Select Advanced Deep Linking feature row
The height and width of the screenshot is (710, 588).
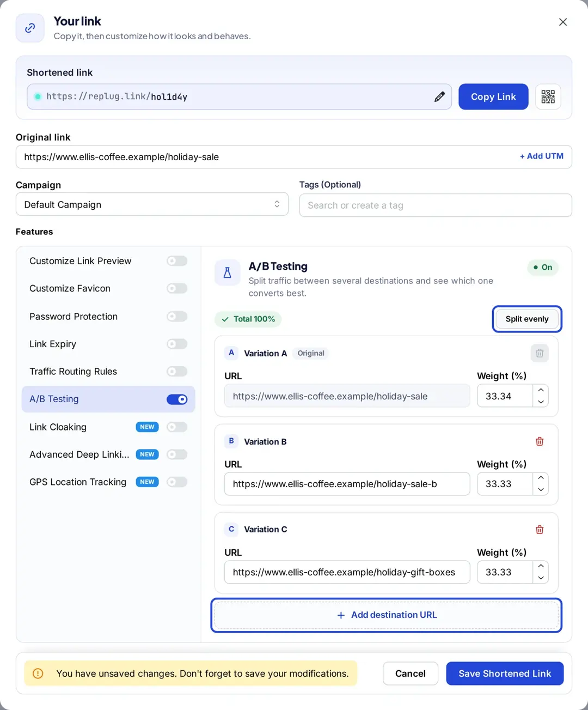tap(108, 454)
